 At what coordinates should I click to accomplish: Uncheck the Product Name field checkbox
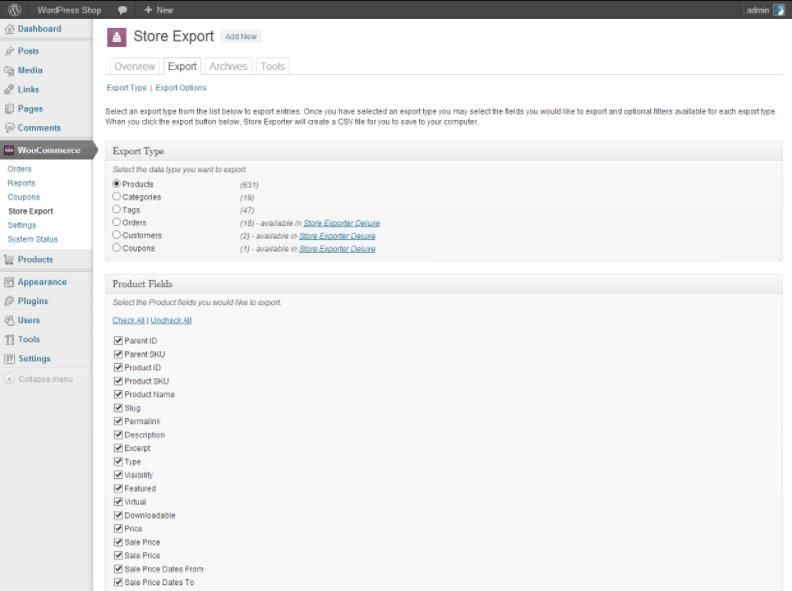pos(118,394)
